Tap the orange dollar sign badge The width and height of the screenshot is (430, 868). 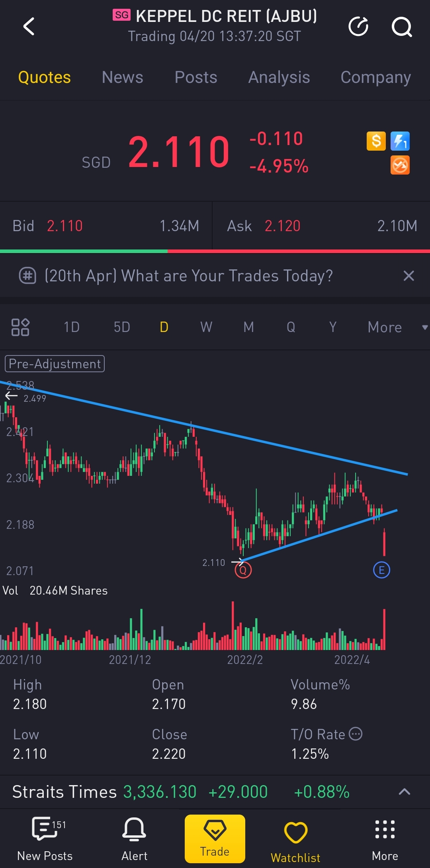point(376,141)
